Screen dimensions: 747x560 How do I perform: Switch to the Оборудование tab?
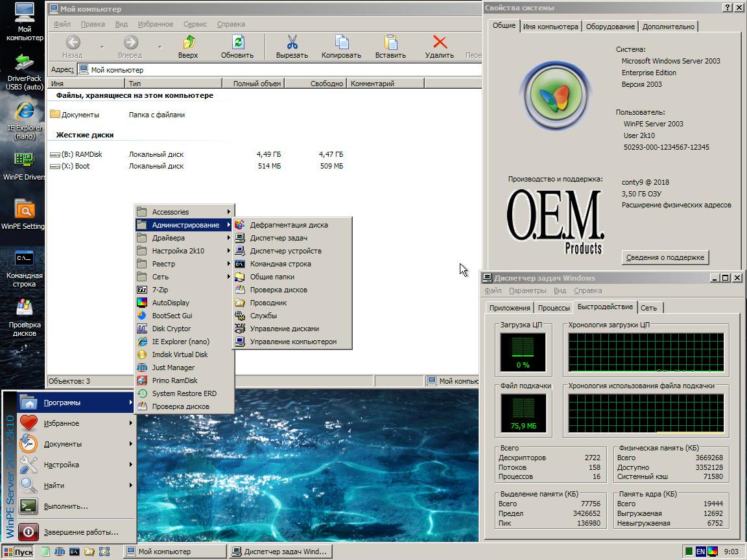pyautogui.click(x=610, y=27)
